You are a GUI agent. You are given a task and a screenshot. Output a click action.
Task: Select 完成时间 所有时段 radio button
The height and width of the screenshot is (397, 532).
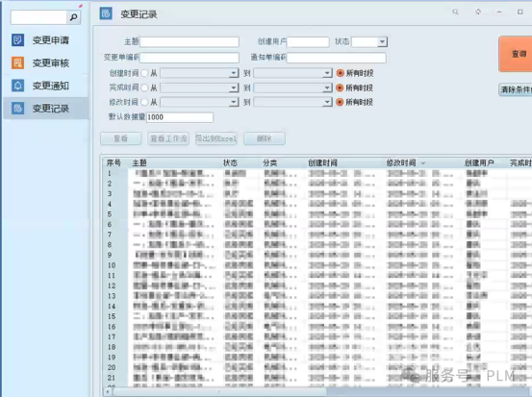[340, 87]
